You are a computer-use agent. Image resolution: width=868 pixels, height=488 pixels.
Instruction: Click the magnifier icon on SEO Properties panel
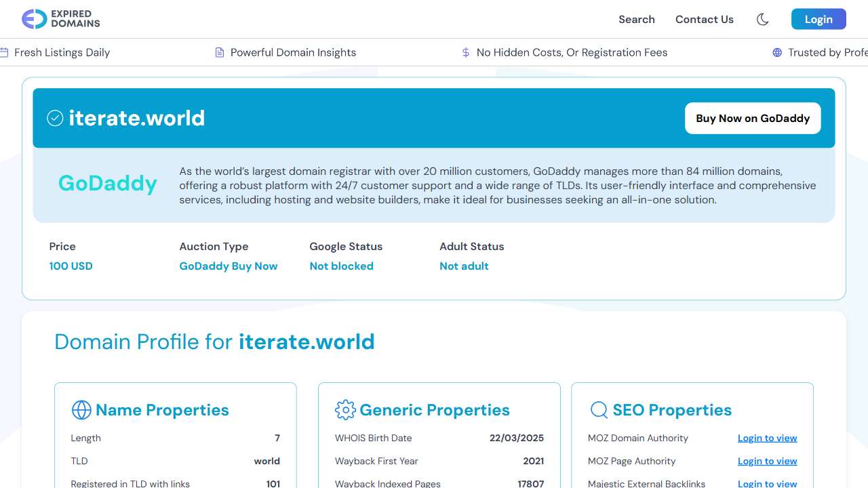pyautogui.click(x=599, y=410)
